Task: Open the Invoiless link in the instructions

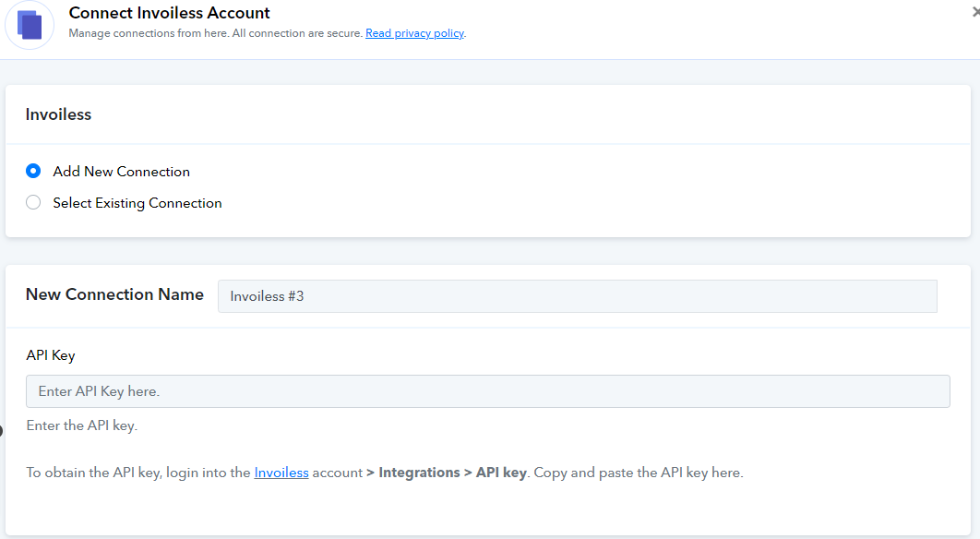Action: click(281, 473)
